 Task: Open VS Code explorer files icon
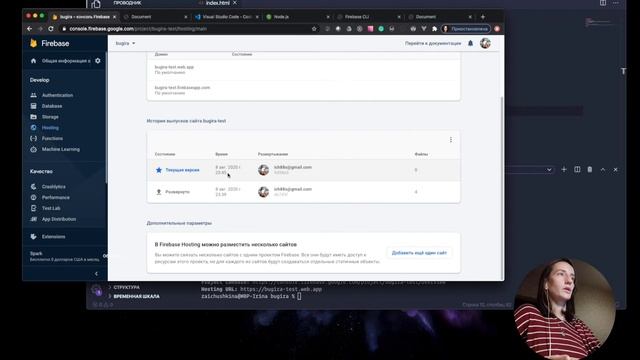(96, 4)
